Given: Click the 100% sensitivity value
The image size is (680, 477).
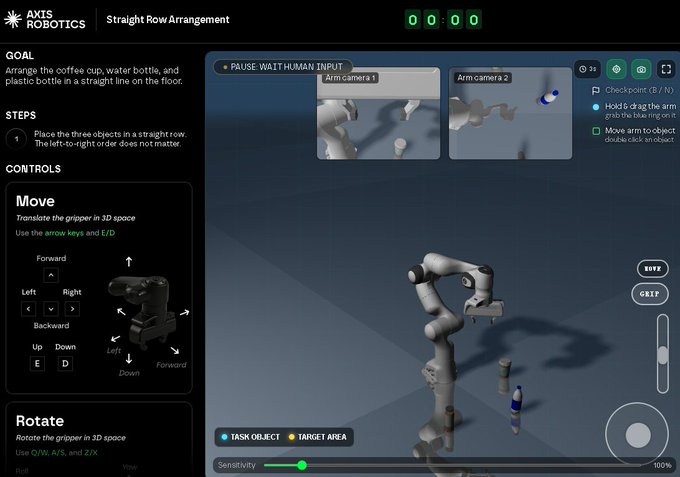Looking at the screenshot, I should [x=662, y=465].
